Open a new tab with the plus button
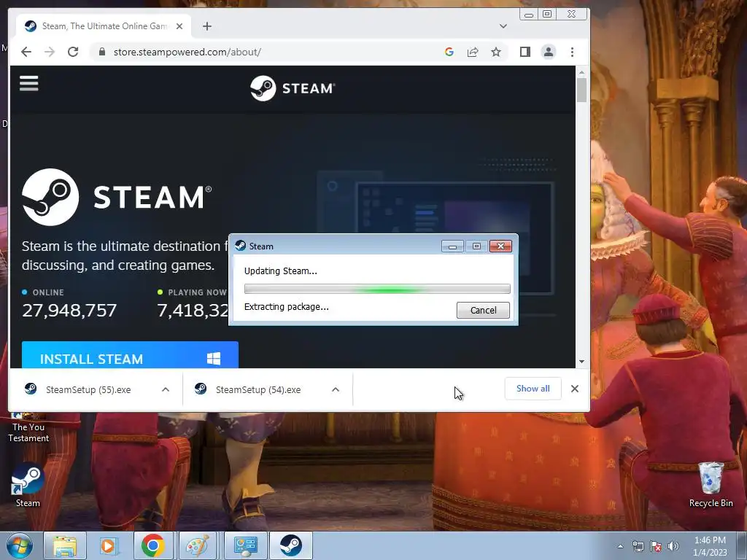747x560 pixels. [x=206, y=26]
